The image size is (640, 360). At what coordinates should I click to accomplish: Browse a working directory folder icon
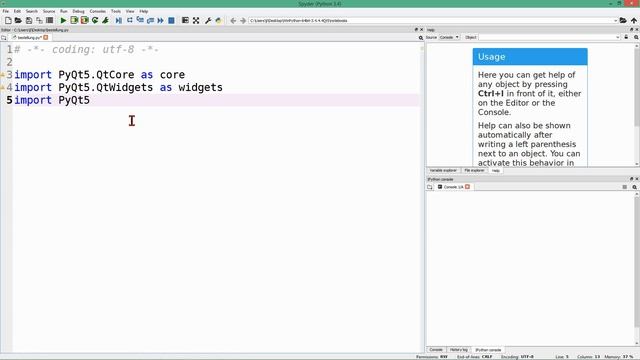pyautogui.click(x=623, y=20)
